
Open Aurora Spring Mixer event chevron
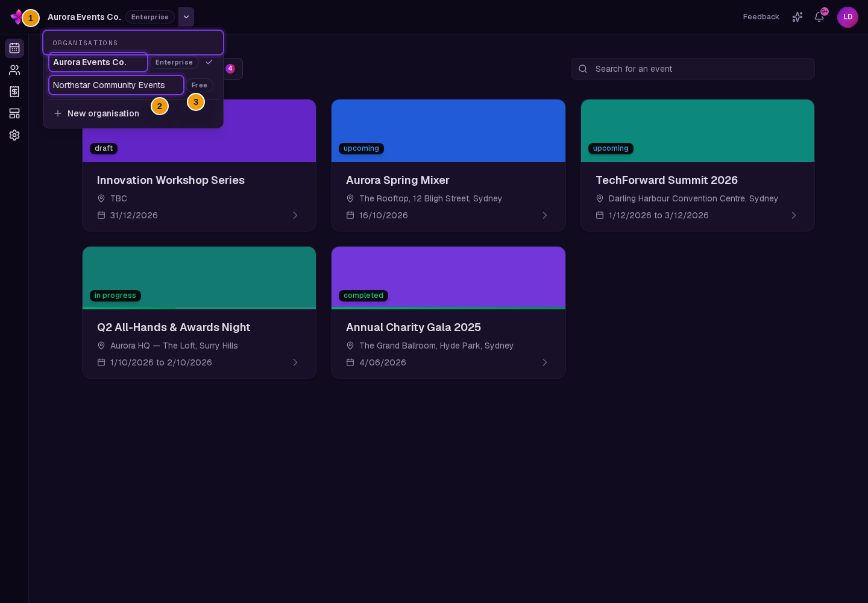[x=545, y=215]
